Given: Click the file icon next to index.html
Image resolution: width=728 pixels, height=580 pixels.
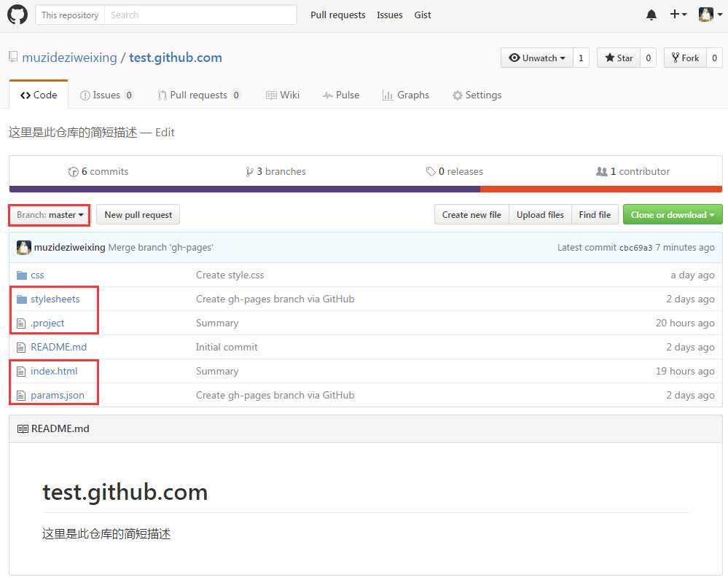Looking at the screenshot, I should coord(21,372).
